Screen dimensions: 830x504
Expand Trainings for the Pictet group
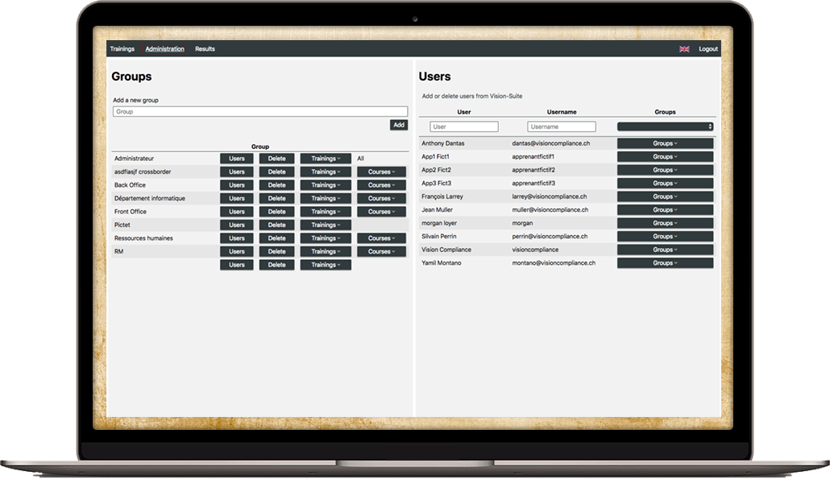coord(326,225)
